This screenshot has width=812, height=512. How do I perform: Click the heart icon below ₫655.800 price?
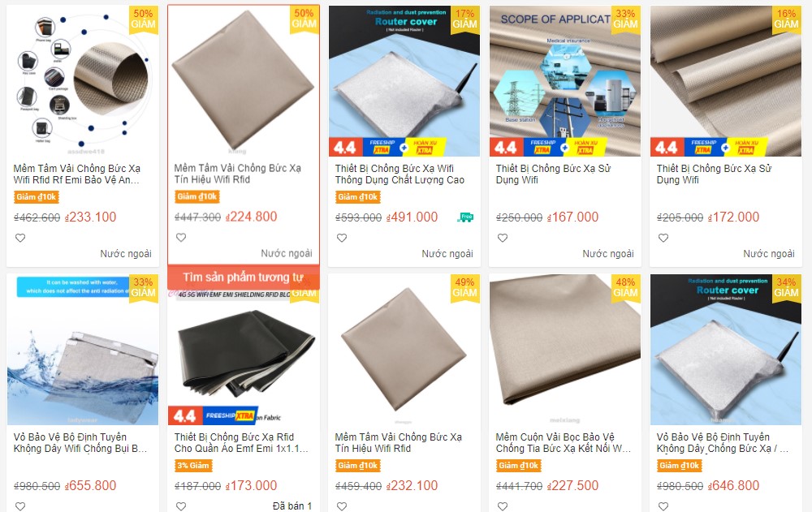pos(20,506)
